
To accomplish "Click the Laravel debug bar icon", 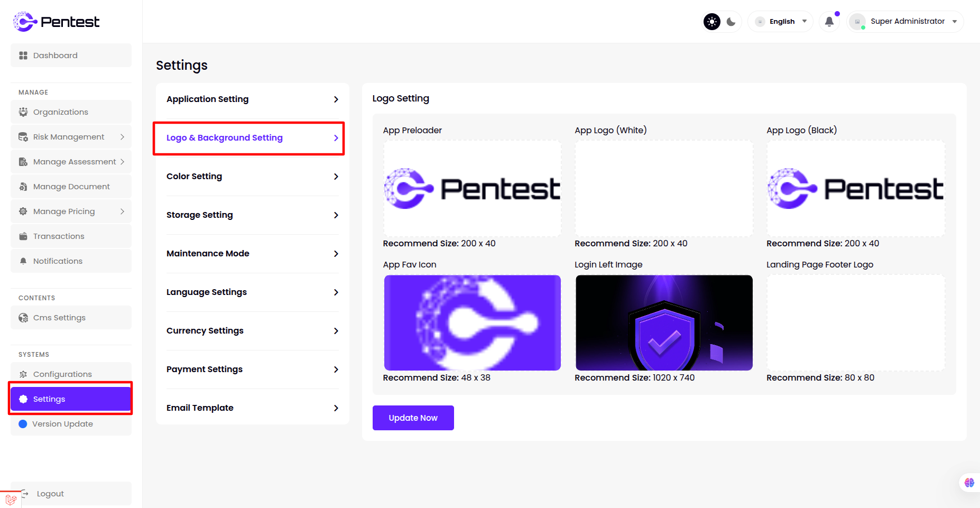I will pos(11,499).
